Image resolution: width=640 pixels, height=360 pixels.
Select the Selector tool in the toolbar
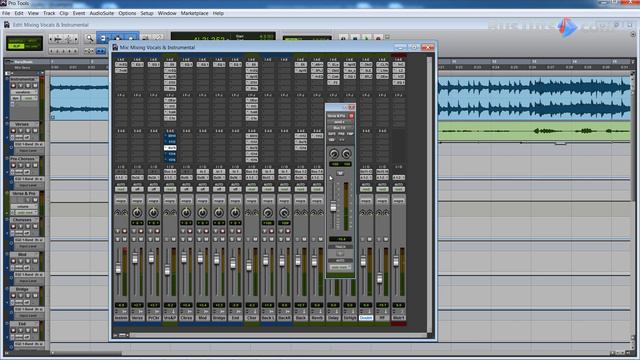coord(117,39)
